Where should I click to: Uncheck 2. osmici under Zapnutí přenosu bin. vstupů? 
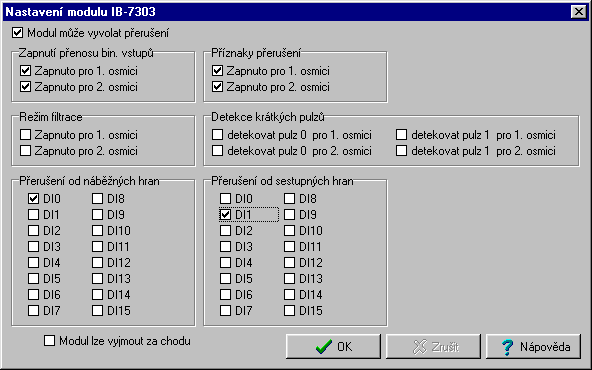coord(25,87)
